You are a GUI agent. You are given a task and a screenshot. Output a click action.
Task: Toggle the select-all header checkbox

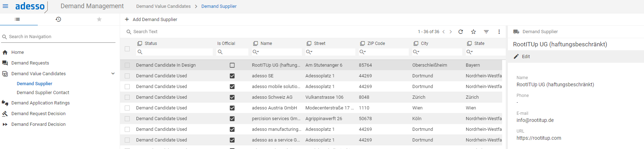click(127, 48)
